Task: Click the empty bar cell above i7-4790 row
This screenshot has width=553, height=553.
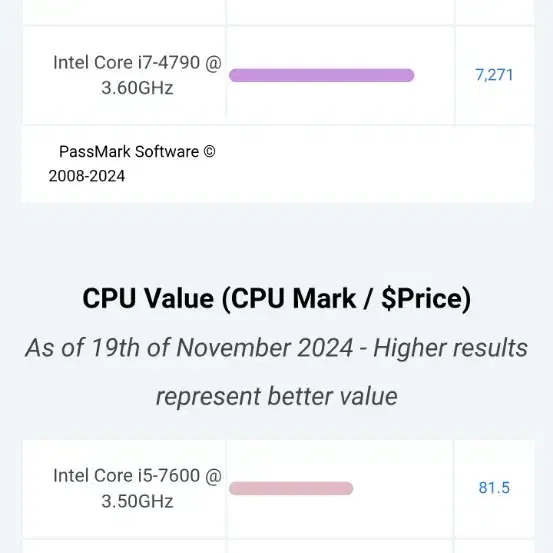Action: [340, 12]
